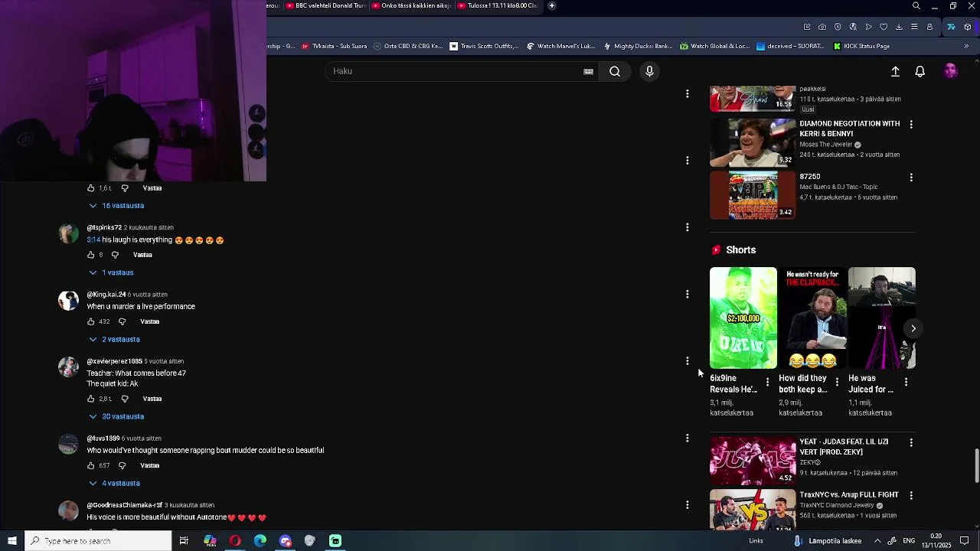Screen dimensions: 980x551
Task: Click the page vertical scrollbar thumb
Action: coord(975,467)
